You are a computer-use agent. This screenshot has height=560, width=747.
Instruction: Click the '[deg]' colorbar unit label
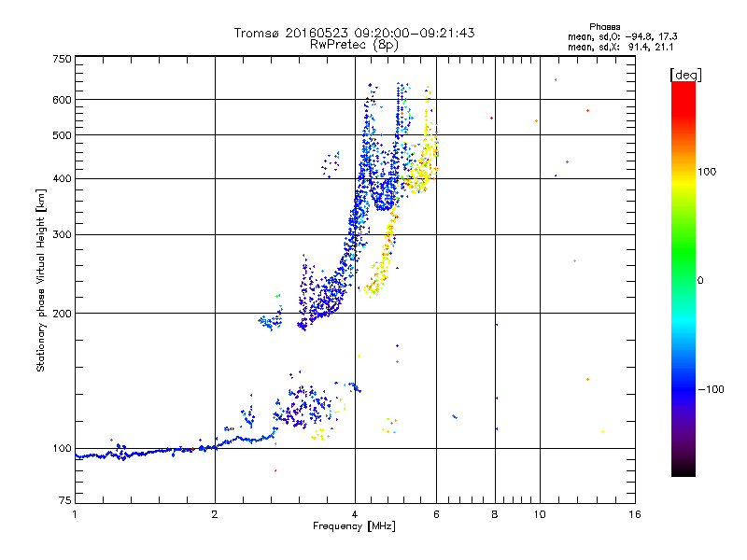click(685, 75)
